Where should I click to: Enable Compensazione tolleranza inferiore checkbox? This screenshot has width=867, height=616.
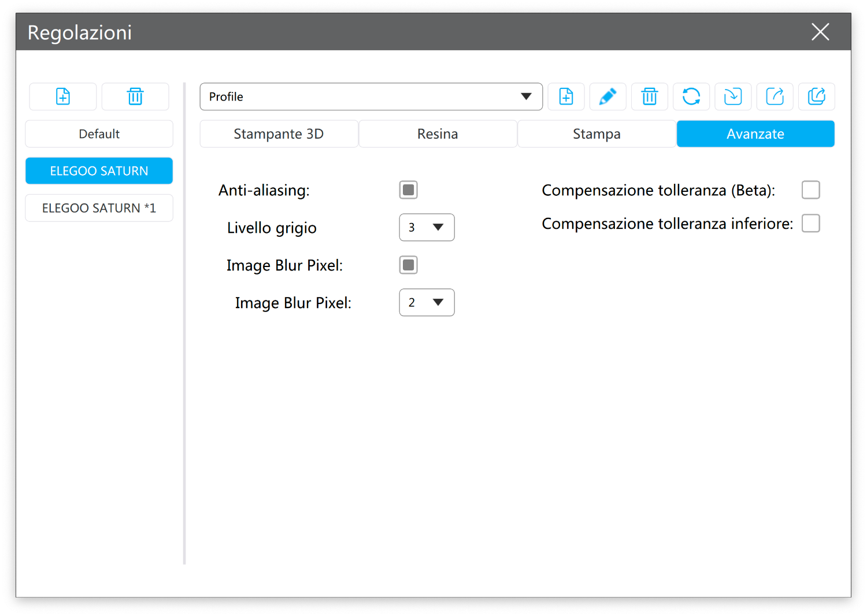(810, 224)
